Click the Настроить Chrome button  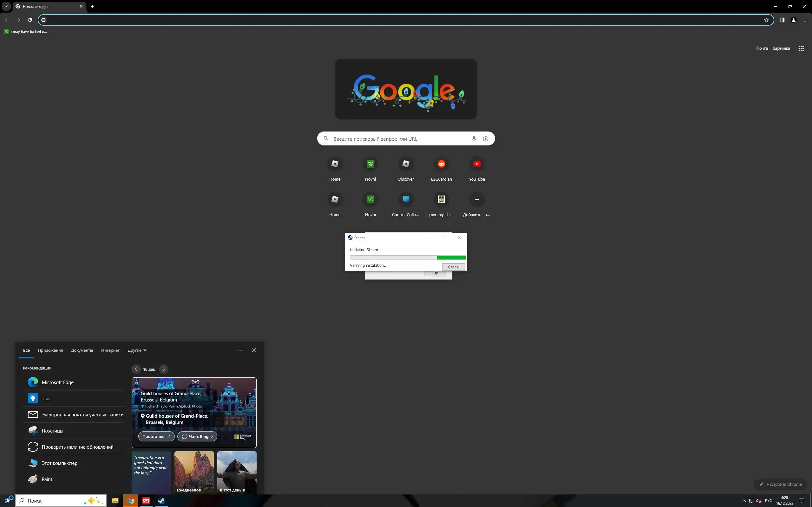(x=781, y=484)
